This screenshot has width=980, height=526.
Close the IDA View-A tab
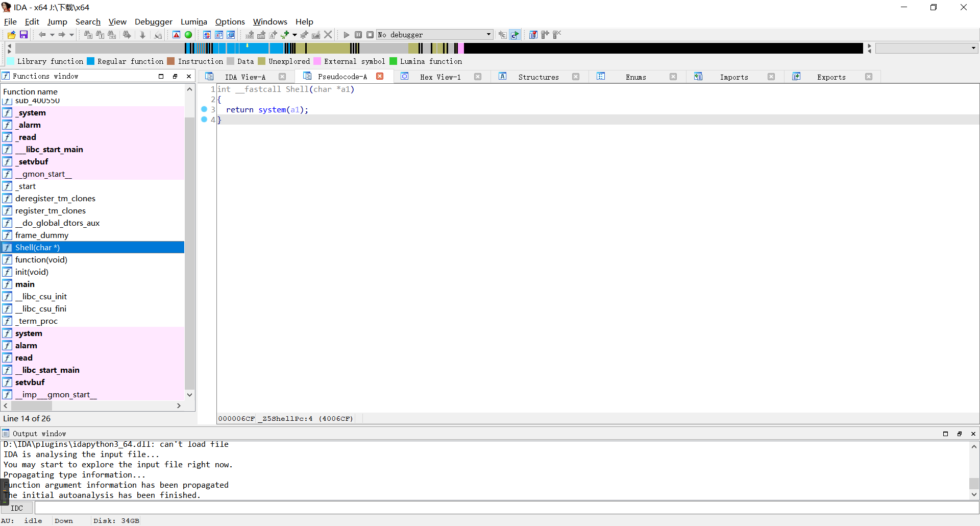tap(282, 77)
